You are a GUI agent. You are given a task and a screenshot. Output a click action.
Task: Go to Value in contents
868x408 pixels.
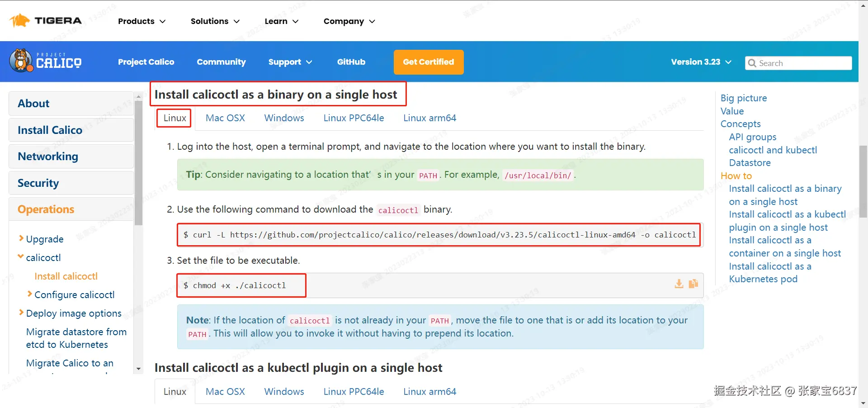coord(732,111)
